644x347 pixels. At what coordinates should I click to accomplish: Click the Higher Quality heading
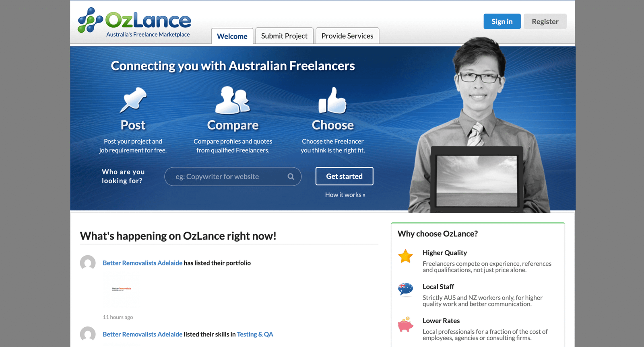click(445, 253)
